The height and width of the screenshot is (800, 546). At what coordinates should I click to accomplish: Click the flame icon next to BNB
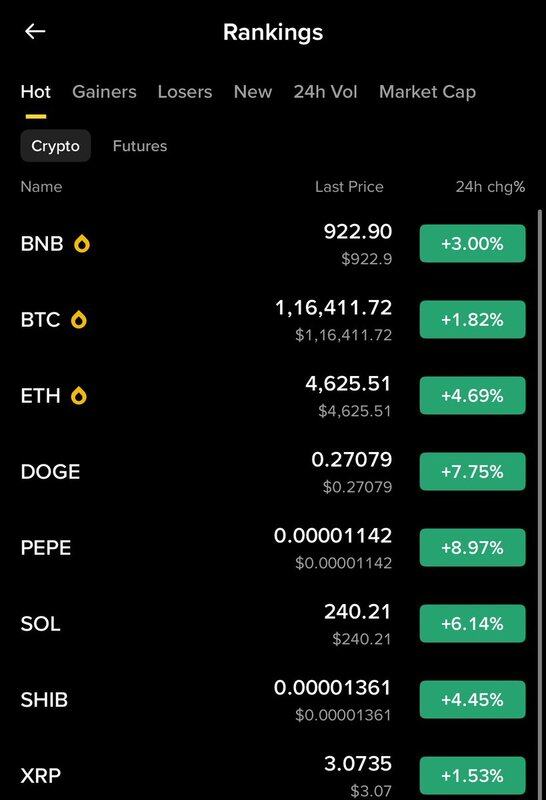coord(82,244)
